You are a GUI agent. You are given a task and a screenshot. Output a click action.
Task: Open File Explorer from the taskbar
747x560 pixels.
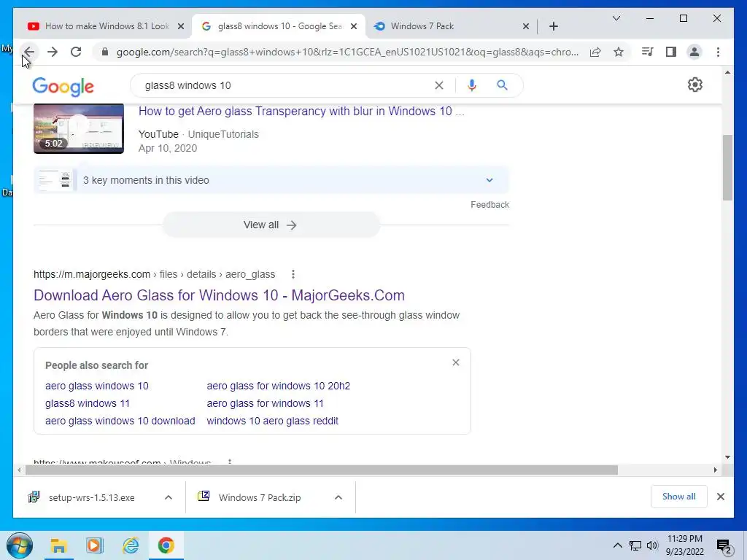[58, 545]
